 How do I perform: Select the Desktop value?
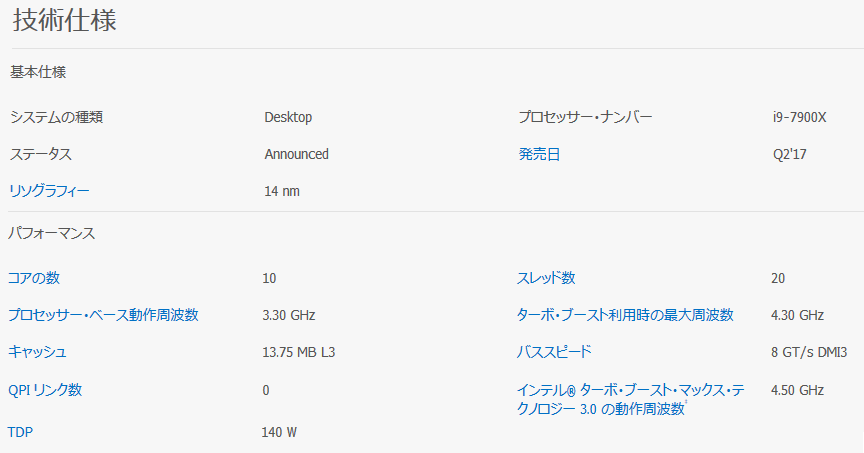tap(288, 117)
